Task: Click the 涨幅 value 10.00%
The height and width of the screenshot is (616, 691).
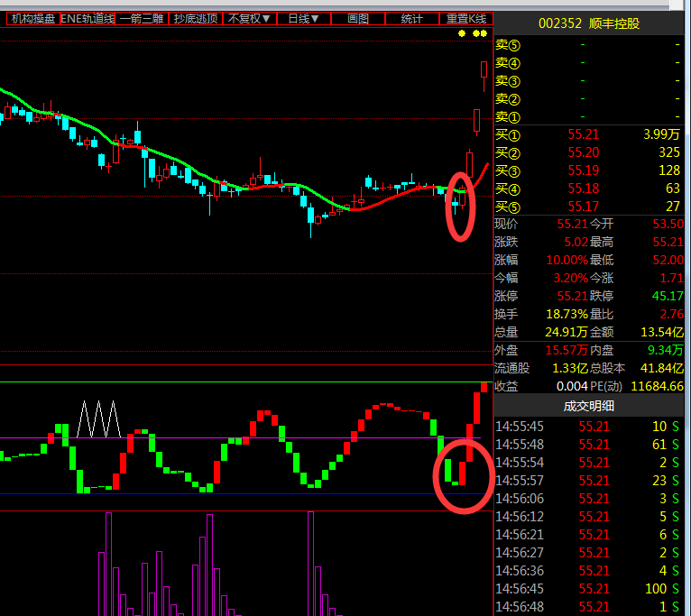Action: click(567, 260)
